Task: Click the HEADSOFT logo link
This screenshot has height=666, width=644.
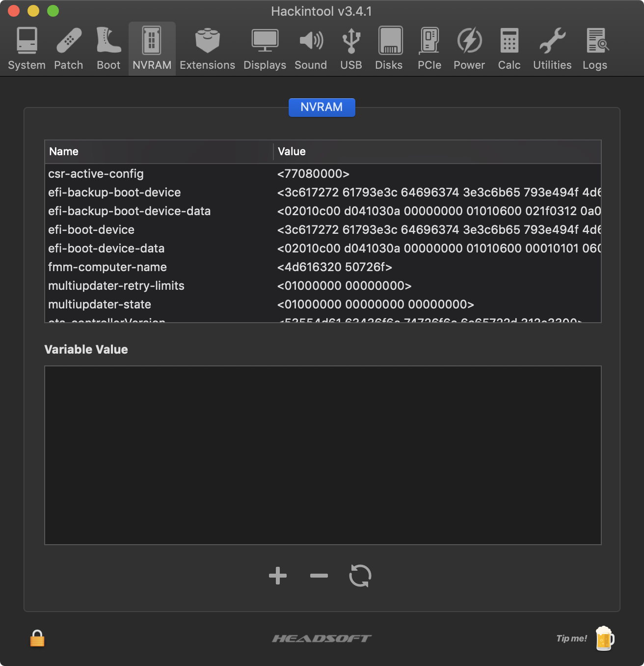Action: tap(322, 638)
